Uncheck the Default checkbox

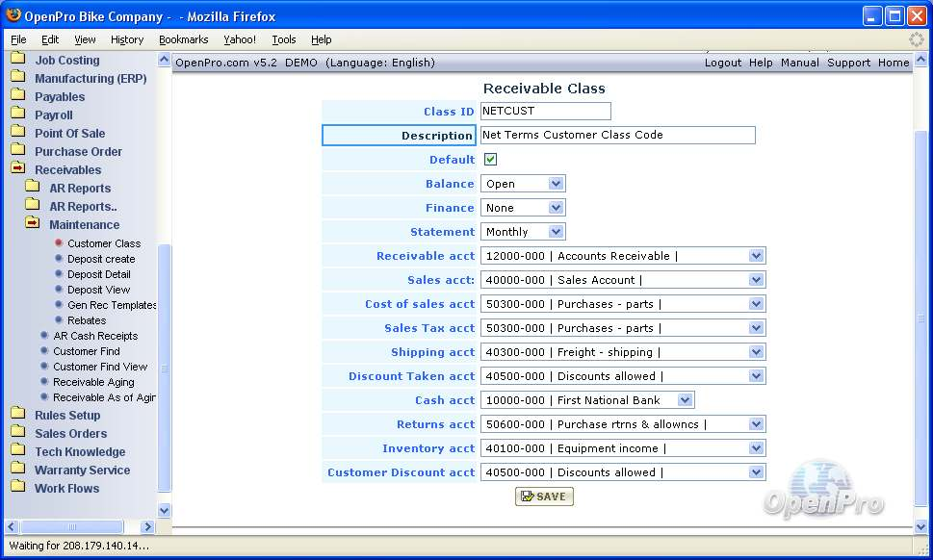pyautogui.click(x=491, y=160)
